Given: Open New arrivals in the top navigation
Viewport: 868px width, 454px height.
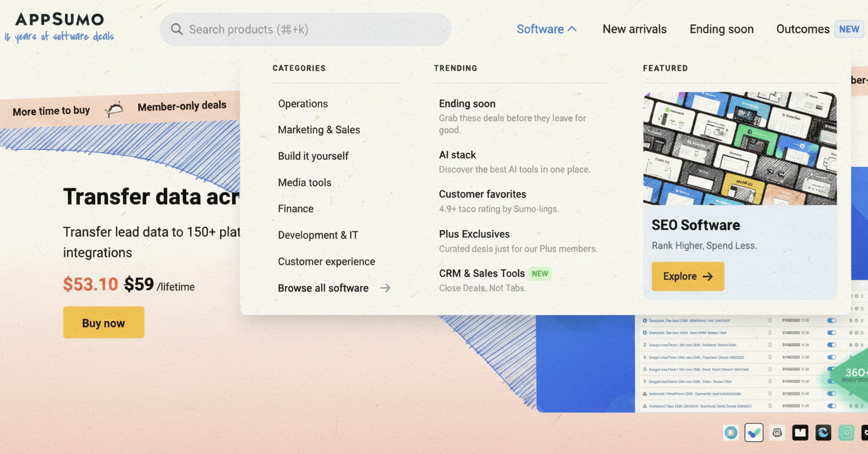Looking at the screenshot, I should pos(634,29).
